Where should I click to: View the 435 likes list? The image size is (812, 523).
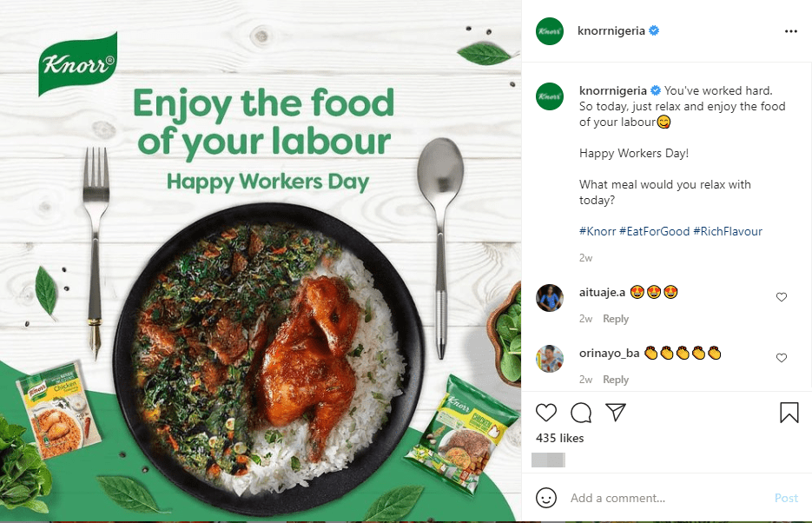(560, 438)
